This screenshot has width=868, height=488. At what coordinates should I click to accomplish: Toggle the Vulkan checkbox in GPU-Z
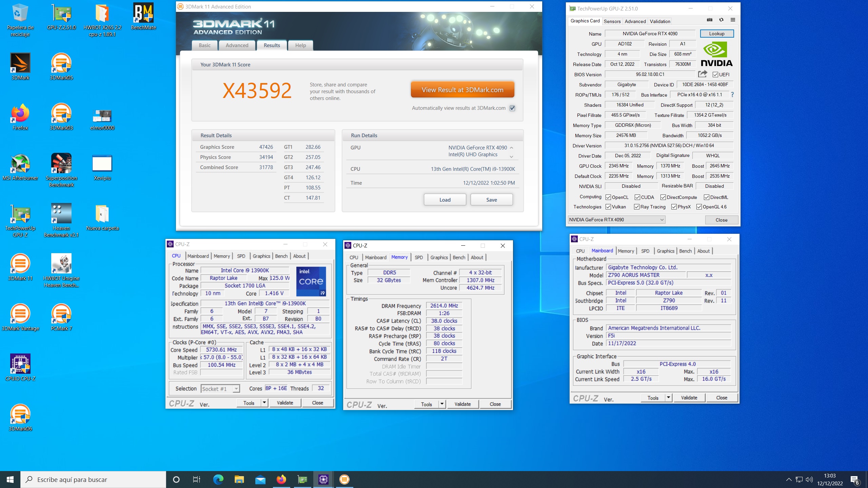[x=608, y=207]
